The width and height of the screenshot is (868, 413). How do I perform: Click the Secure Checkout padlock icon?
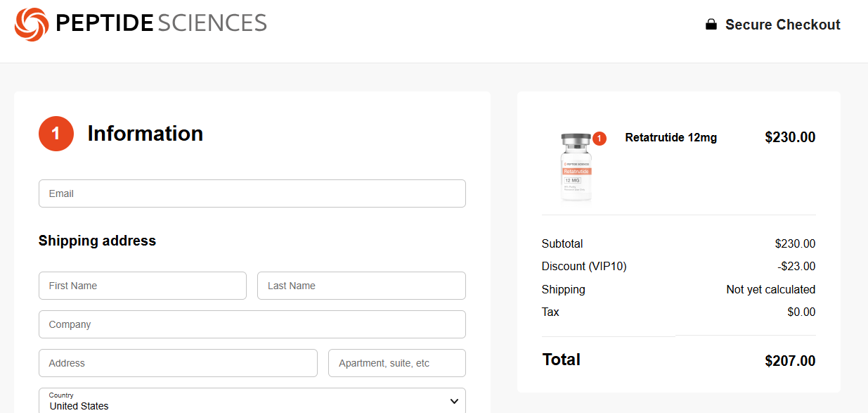711,25
